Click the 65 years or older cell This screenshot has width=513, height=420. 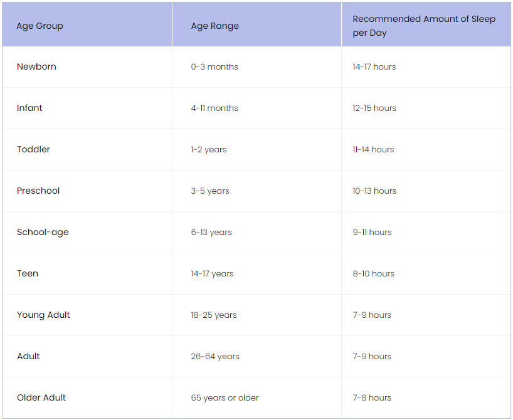[225, 398]
